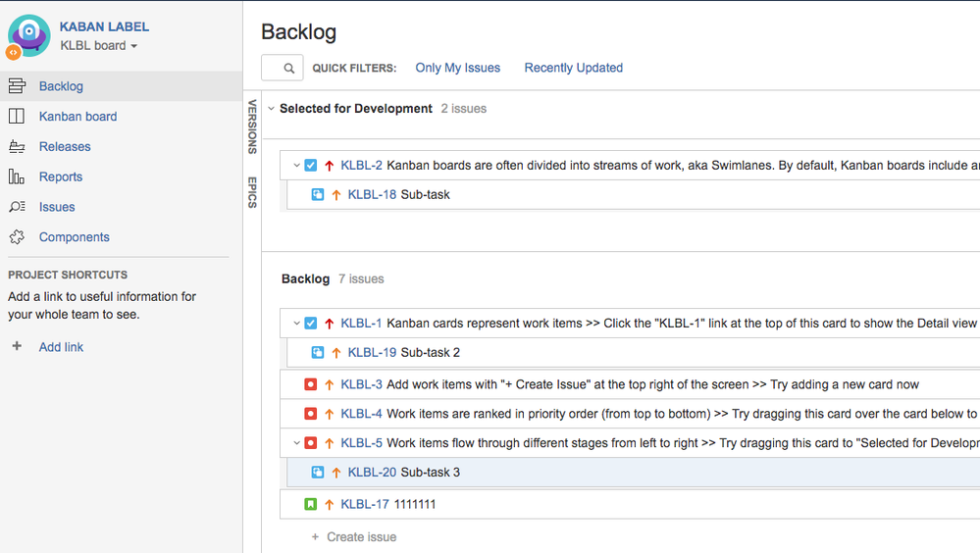
Task: Expand the Epics side panel
Action: click(x=252, y=192)
